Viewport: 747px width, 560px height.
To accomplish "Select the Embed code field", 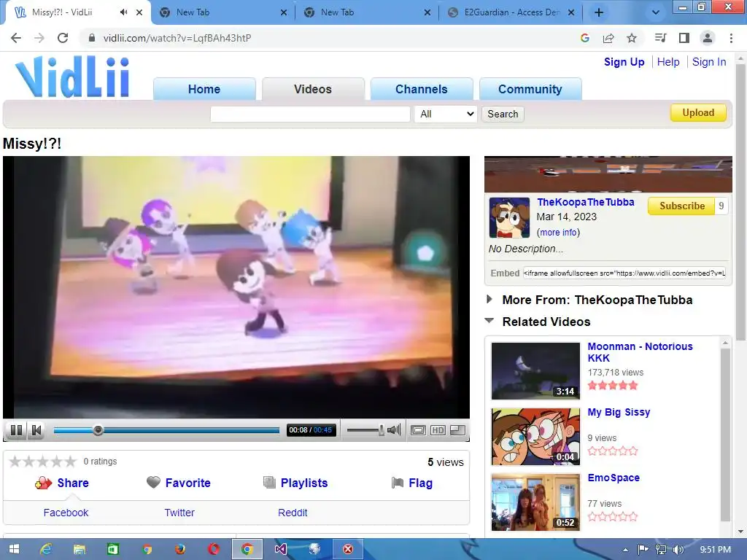I will pyautogui.click(x=624, y=273).
